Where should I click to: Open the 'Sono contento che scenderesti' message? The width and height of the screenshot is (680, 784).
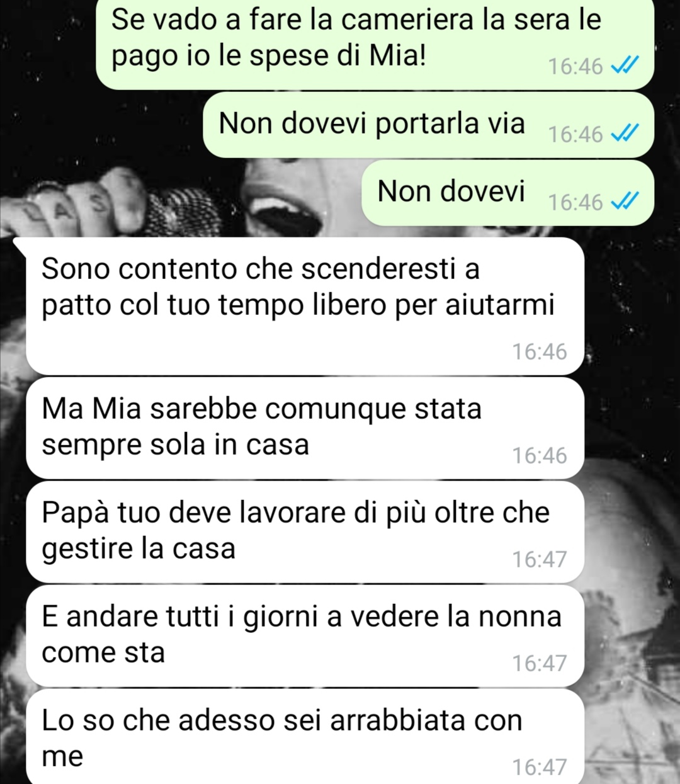[305, 306]
